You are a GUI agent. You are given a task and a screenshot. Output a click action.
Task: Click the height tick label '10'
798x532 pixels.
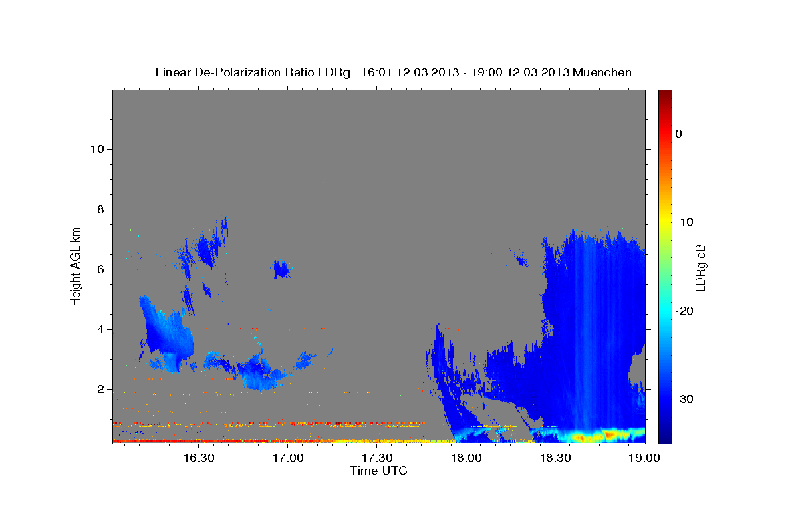point(96,149)
